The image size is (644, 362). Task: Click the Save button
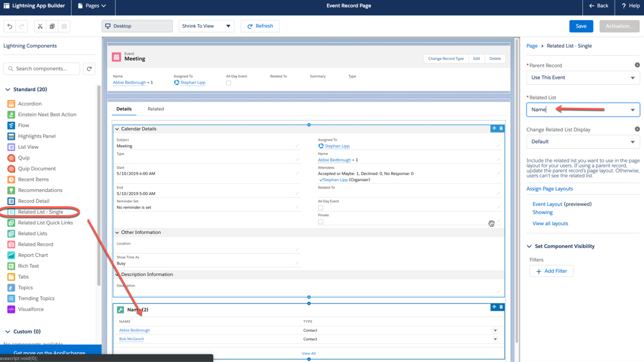click(x=581, y=26)
